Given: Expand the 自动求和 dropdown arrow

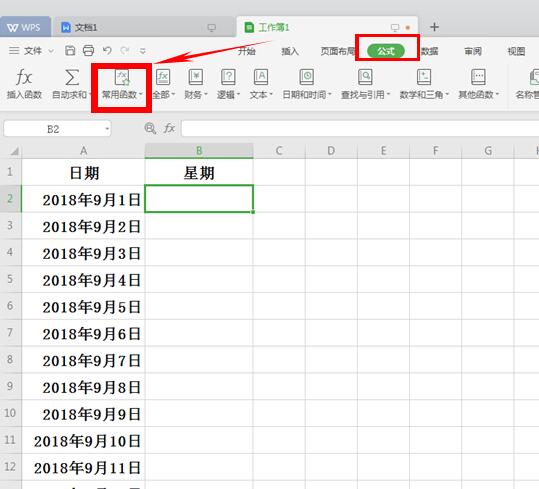Looking at the screenshot, I should click(90, 95).
